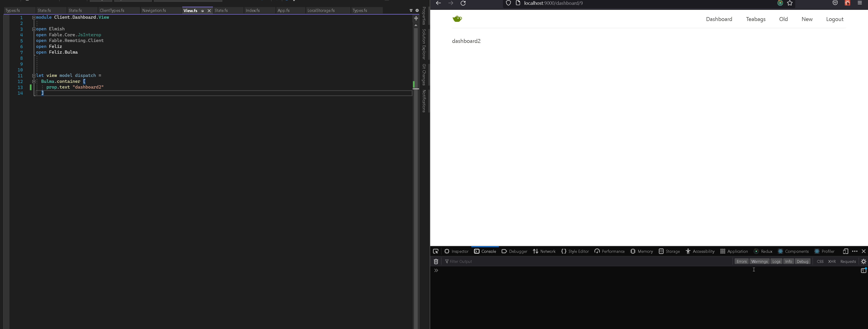
Task: Toggle responsive design mode icon
Action: point(845,251)
